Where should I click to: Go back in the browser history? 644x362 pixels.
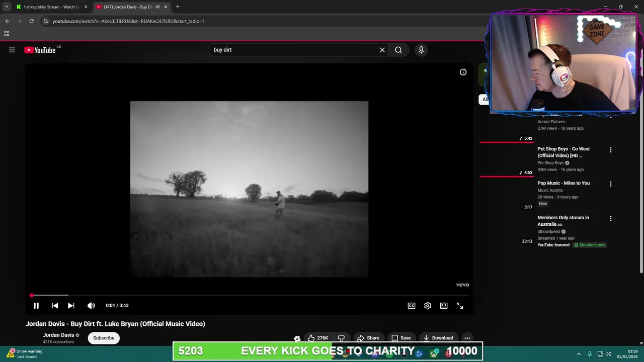pos(7,21)
